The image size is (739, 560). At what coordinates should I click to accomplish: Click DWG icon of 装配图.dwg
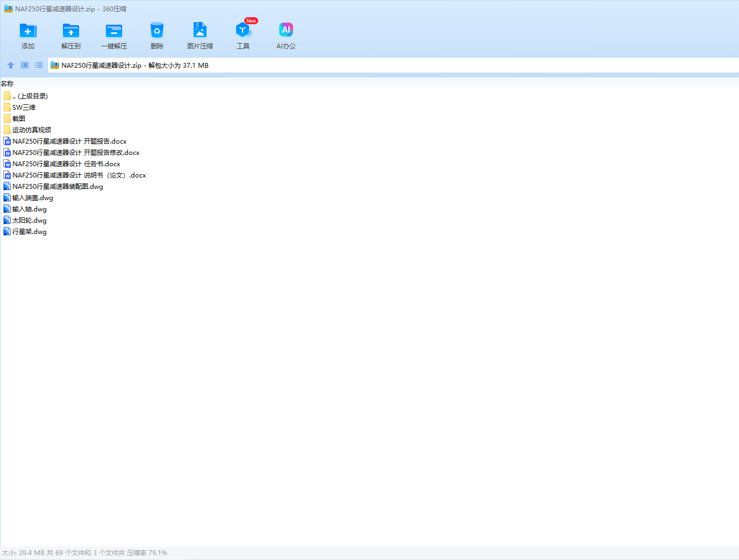(7, 186)
